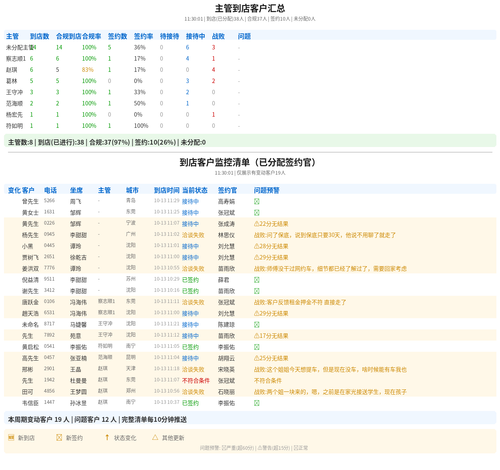Click the 坐席 column header

(x=76, y=190)
